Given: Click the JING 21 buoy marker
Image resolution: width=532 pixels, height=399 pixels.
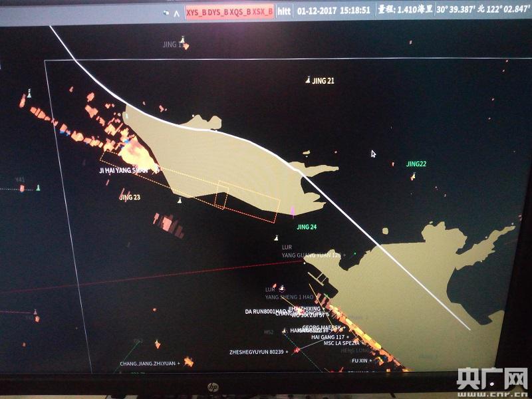Looking at the screenshot, I should pyautogui.click(x=308, y=80).
